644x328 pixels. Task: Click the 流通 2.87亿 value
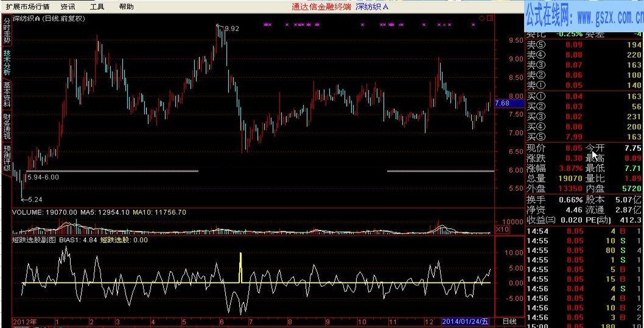tap(628, 210)
